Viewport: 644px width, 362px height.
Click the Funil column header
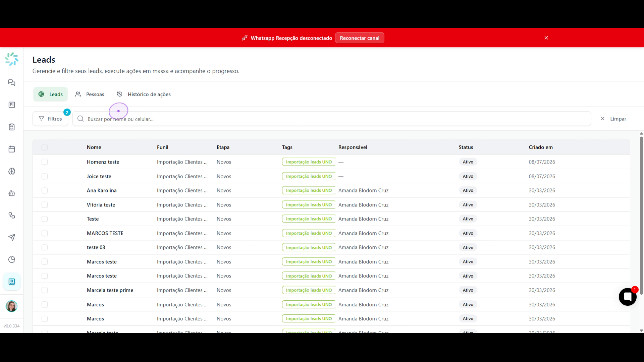click(163, 147)
